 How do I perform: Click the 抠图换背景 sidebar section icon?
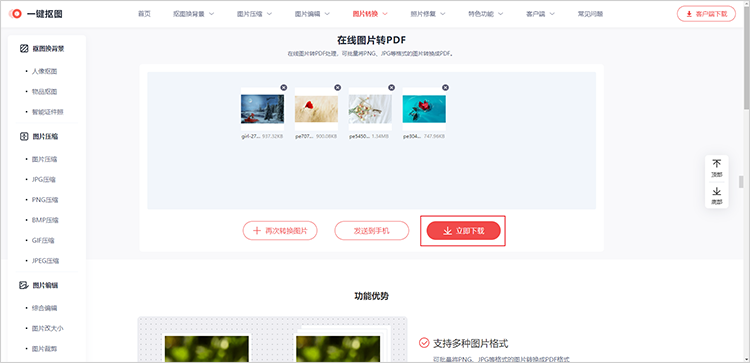(x=23, y=48)
